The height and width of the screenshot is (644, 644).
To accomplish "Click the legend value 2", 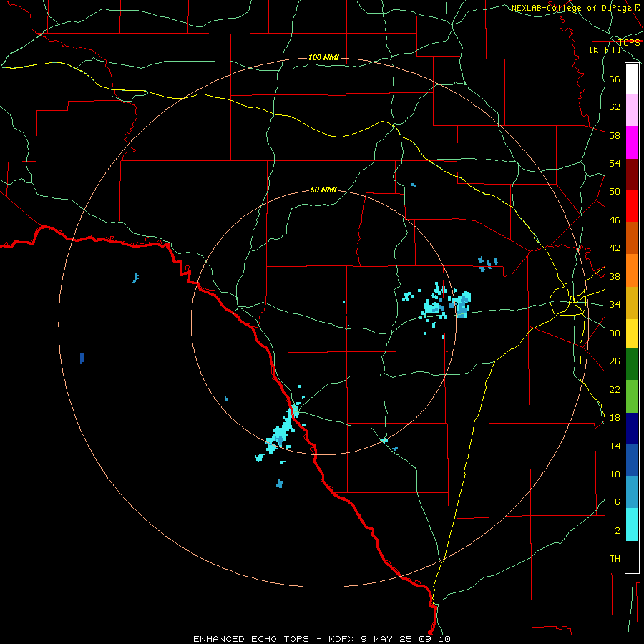I will click(x=618, y=531).
